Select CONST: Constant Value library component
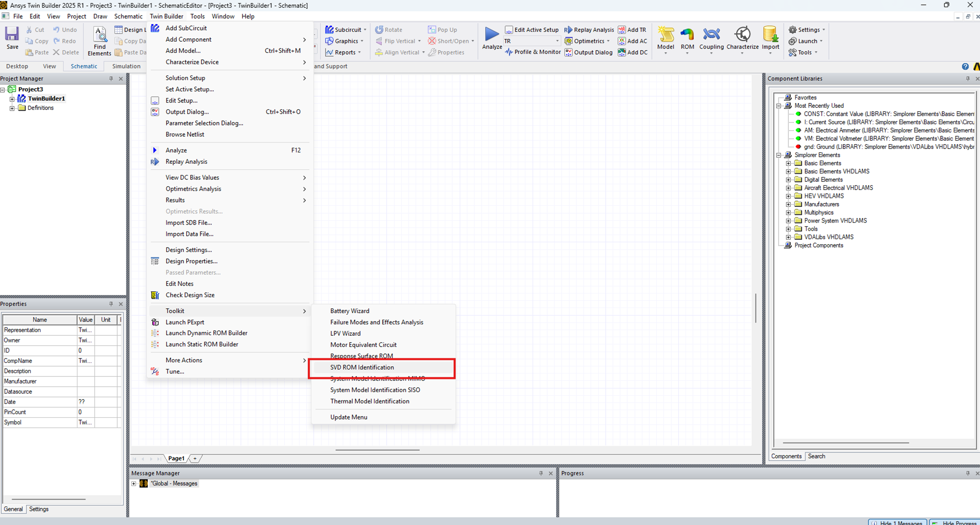The height and width of the screenshot is (525, 980). click(x=884, y=114)
